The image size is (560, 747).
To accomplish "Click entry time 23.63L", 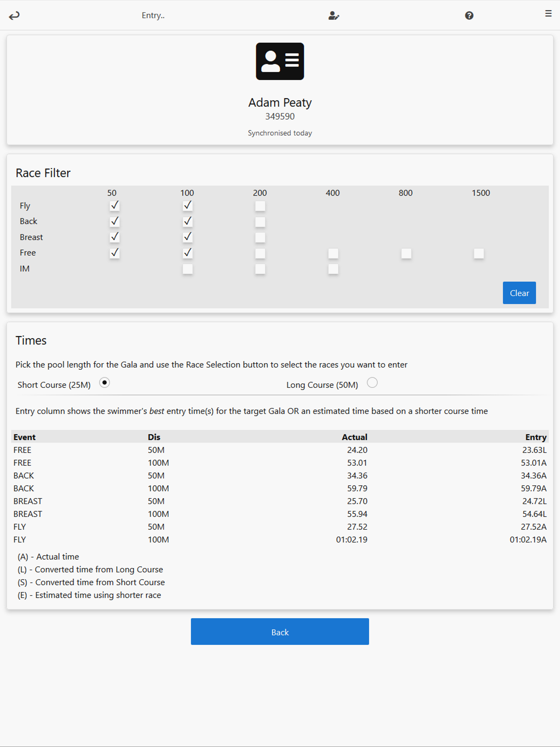I will (x=534, y=450).
